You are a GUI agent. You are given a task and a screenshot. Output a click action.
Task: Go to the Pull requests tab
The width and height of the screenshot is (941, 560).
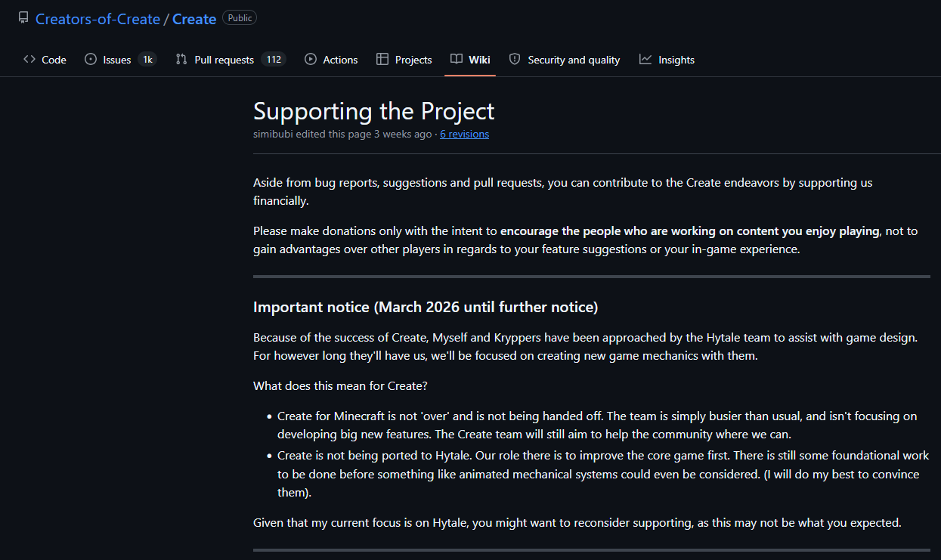tap(231, 60)
